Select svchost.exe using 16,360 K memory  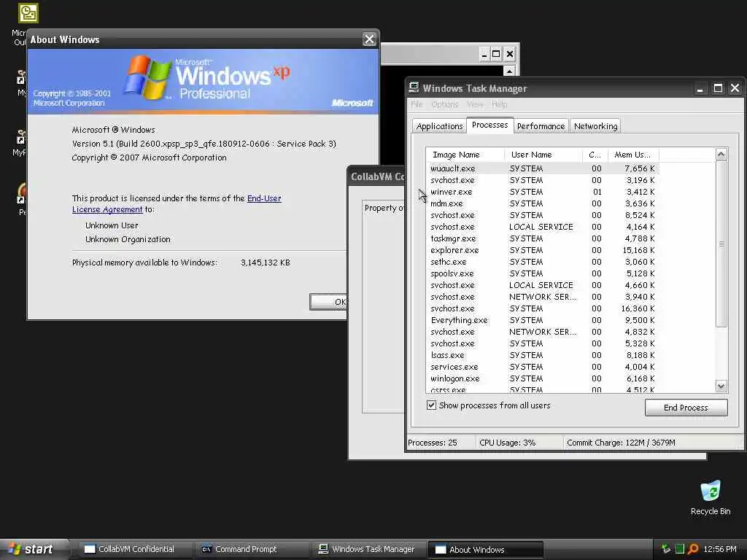(x=543, y=308)
